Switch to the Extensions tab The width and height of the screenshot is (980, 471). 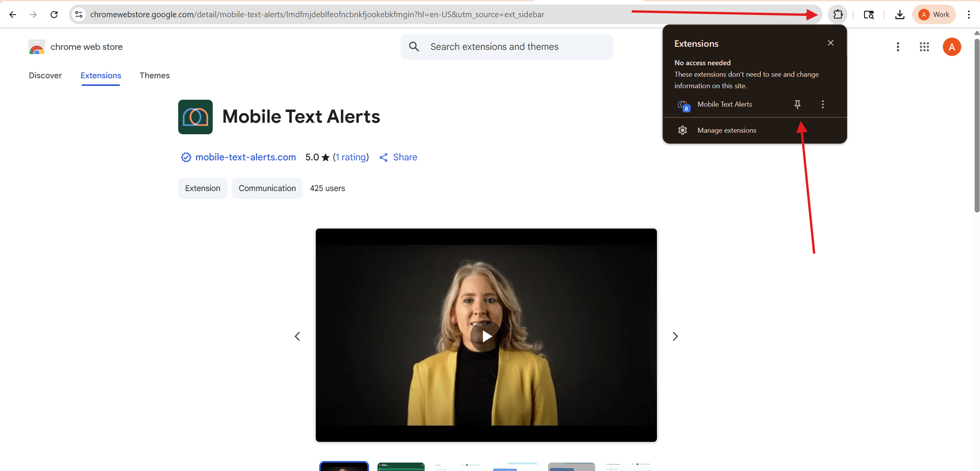(x=101, y=76)
